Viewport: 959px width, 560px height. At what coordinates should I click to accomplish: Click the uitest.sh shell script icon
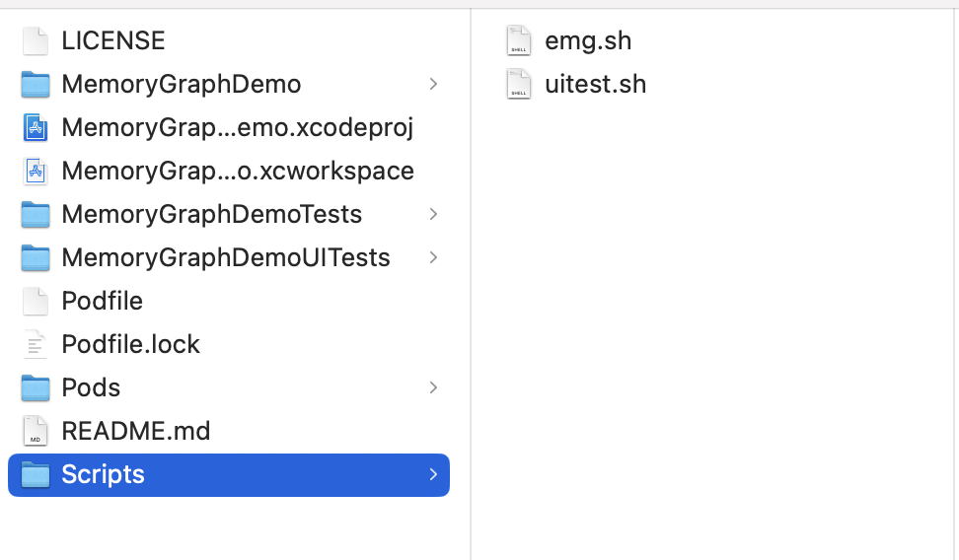click(519, 84)
